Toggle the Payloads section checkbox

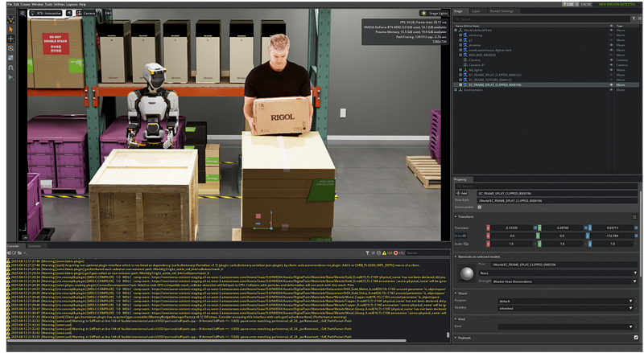coord(636,338)
